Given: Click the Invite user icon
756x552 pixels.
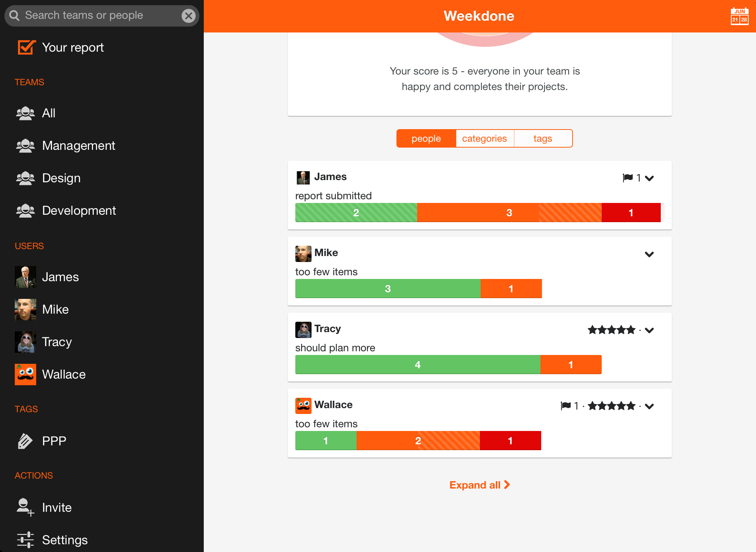Looking at the screenshot, I should coord(25,507).
